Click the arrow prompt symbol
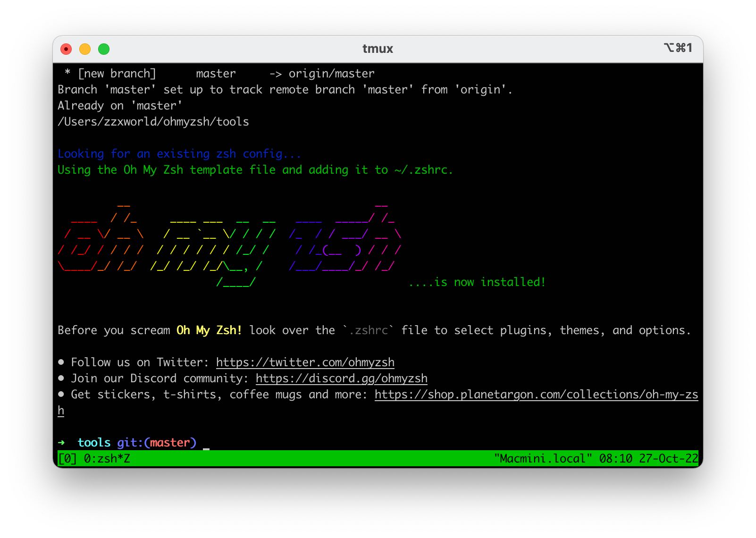 coord(61,443)
